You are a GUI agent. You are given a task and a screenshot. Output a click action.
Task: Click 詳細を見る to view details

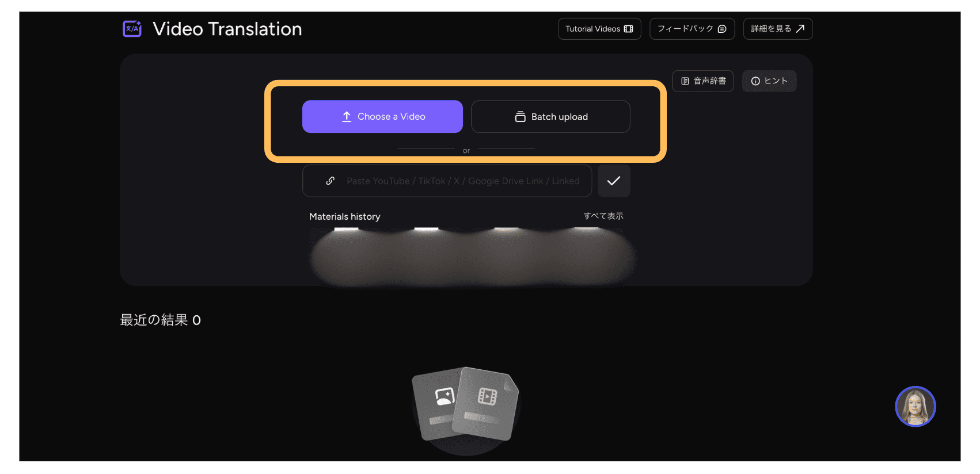tap(777, 29)
